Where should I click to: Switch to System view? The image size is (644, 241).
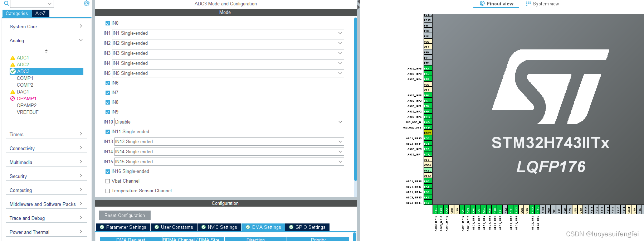click(x=542, y=4)
